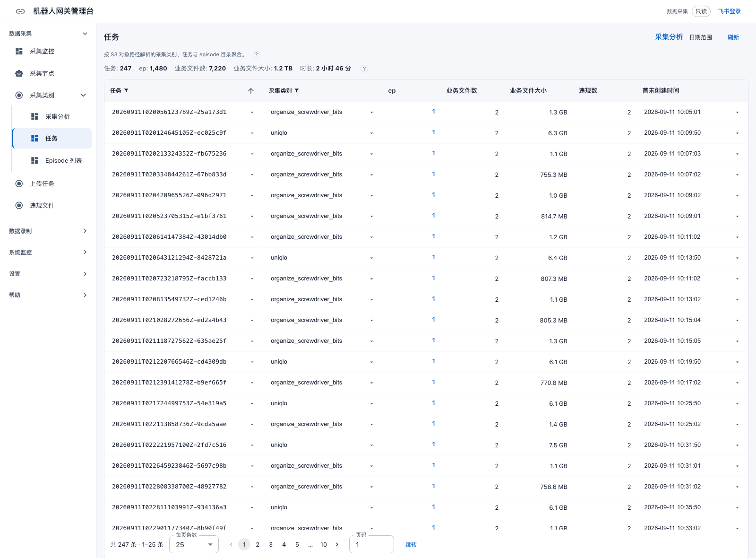Viewport: 756px width, 558px height.
Task: Click the 刷新 button
Action: pos(733,37)
